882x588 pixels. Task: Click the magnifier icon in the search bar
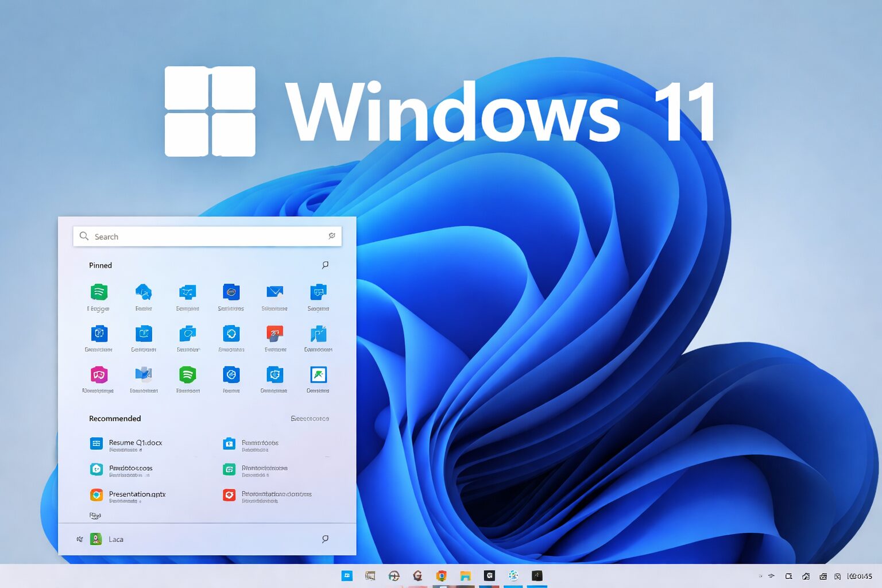[x=84, y=236]
